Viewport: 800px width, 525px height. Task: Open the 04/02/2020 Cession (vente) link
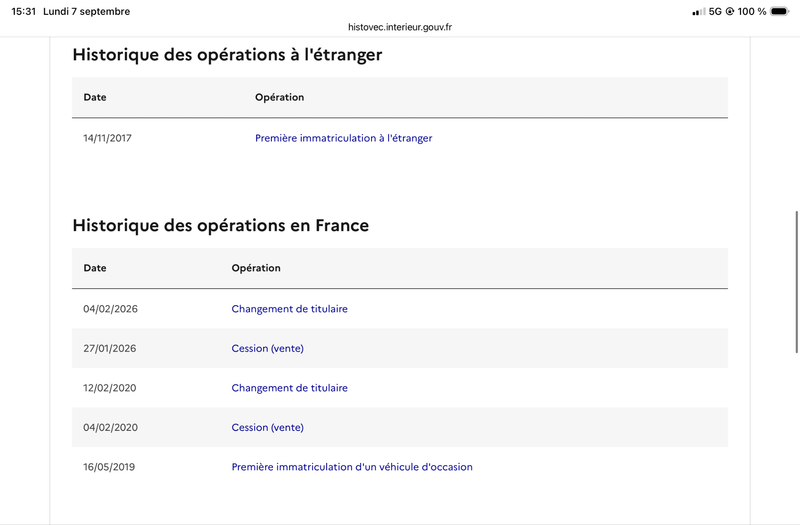[267, 428]
